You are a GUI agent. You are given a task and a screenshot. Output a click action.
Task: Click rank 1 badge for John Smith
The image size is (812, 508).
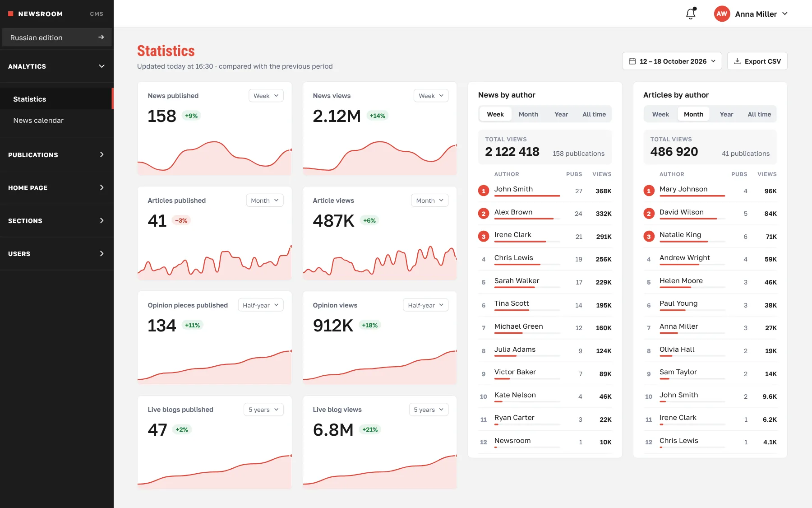point(484,191)
